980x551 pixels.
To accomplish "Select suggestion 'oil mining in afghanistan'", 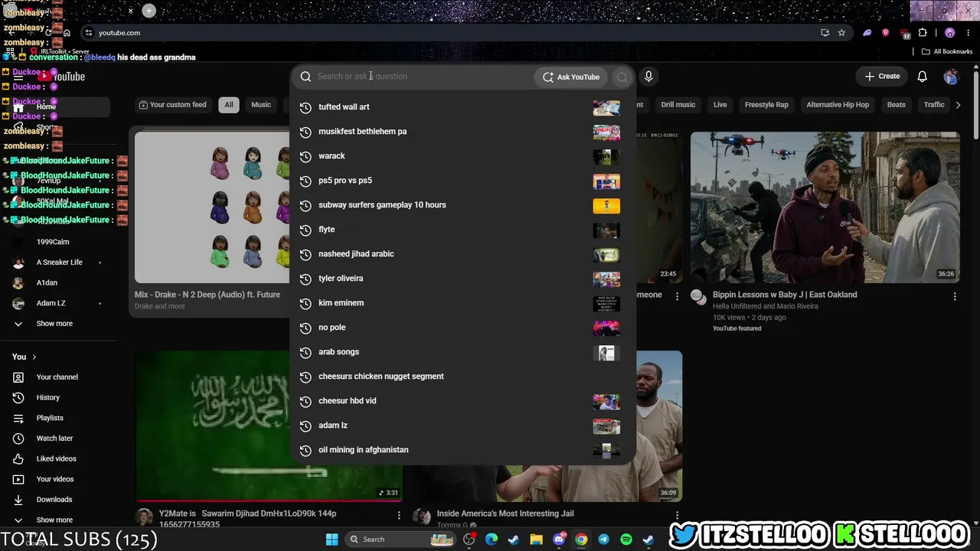I will [462, 450].
